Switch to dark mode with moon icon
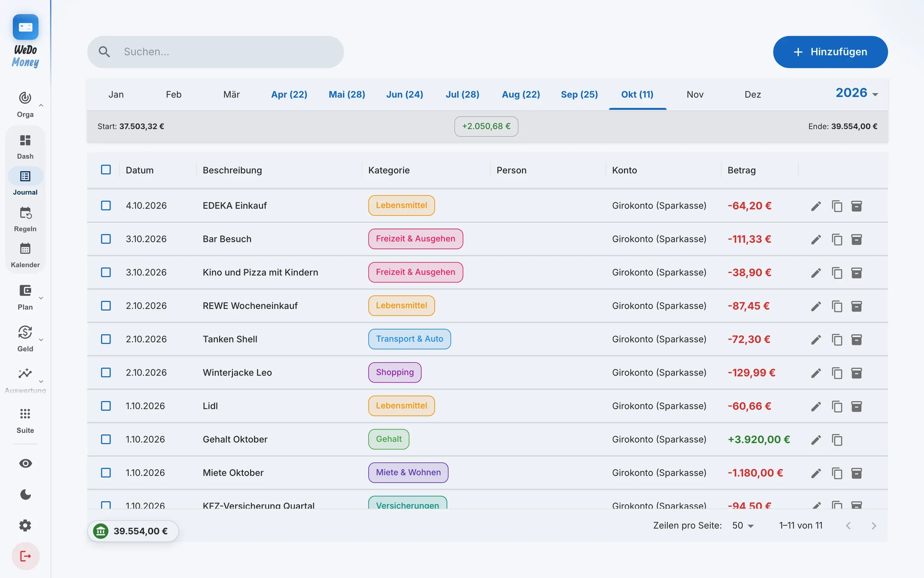 coord(25,494)
